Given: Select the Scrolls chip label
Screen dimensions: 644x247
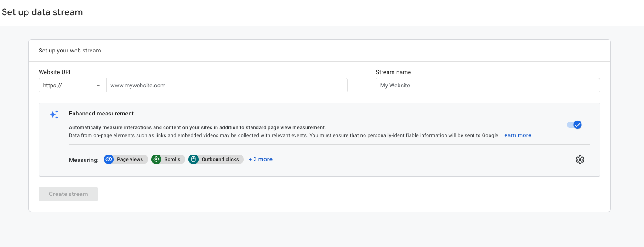Looking at the screenshot, I should (x=172, y=160).
